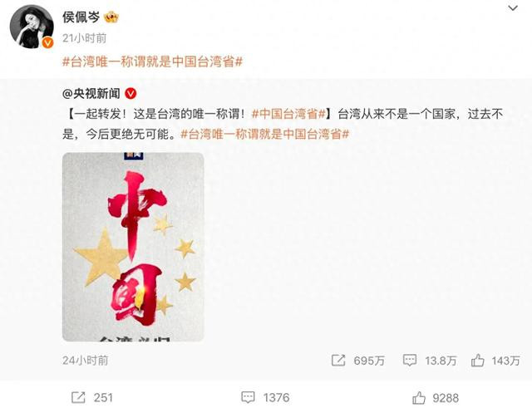Open hashtag #台湾唯一称谓就是中国台湾省# in the quoted post

(x=264, y=134)
